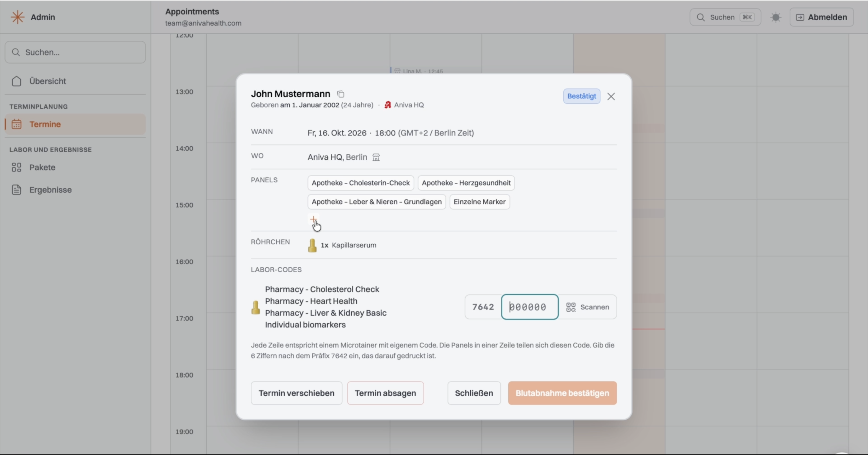The image size is (868, 455).
Task: Click the red pharmacy logo before Aniva HQ
Action: 388,105
